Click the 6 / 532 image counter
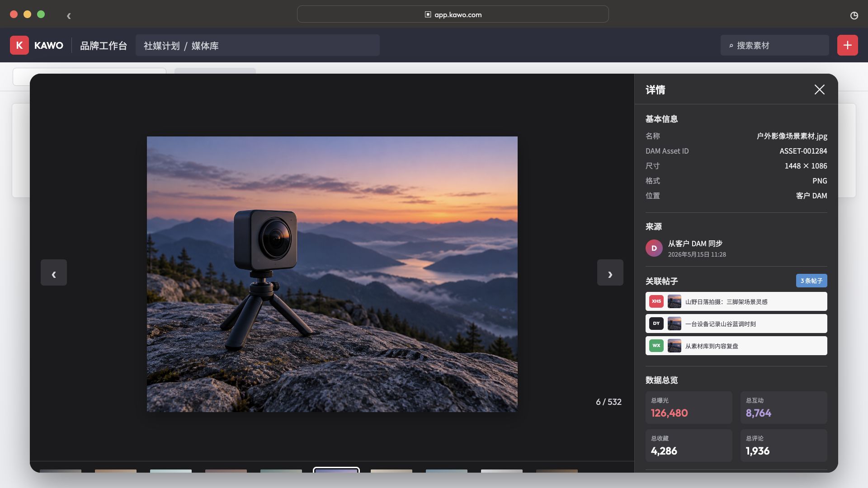Screen dimensions: 868x488 609,402
